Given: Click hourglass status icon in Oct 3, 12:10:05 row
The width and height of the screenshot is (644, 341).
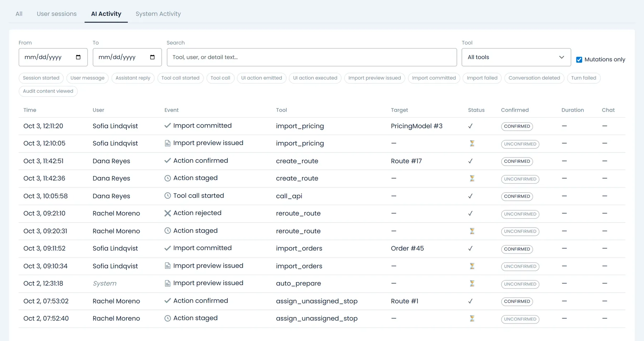Looking at the screenshot, I should (472, 143).
